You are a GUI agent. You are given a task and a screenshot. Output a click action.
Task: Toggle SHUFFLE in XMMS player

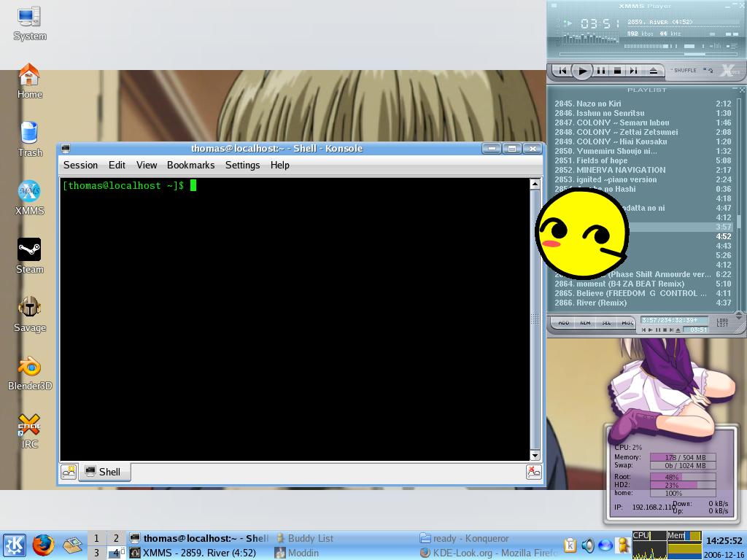684,71
